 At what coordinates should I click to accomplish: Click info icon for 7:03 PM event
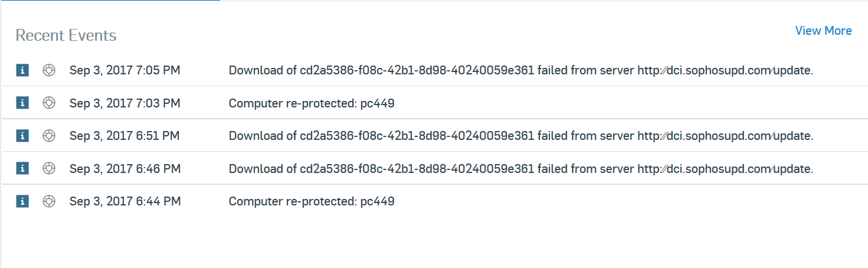pos(22,103)
